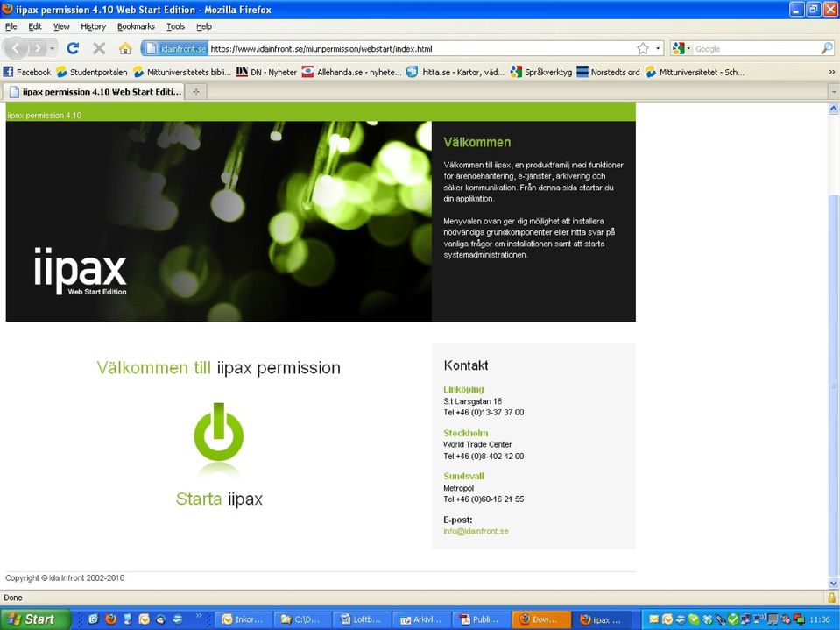Switch to the Publi... PDF taskbar window

482,619
